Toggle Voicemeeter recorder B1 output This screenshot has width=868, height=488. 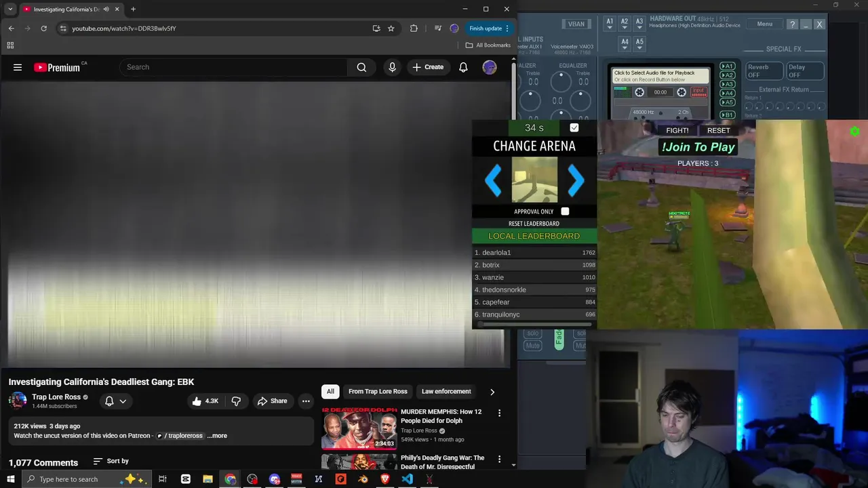tap(727, 115)
